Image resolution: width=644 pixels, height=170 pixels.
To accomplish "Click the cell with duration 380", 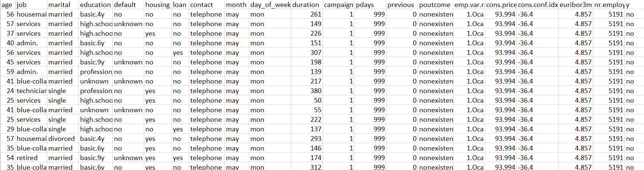I will tap(307, 91).
